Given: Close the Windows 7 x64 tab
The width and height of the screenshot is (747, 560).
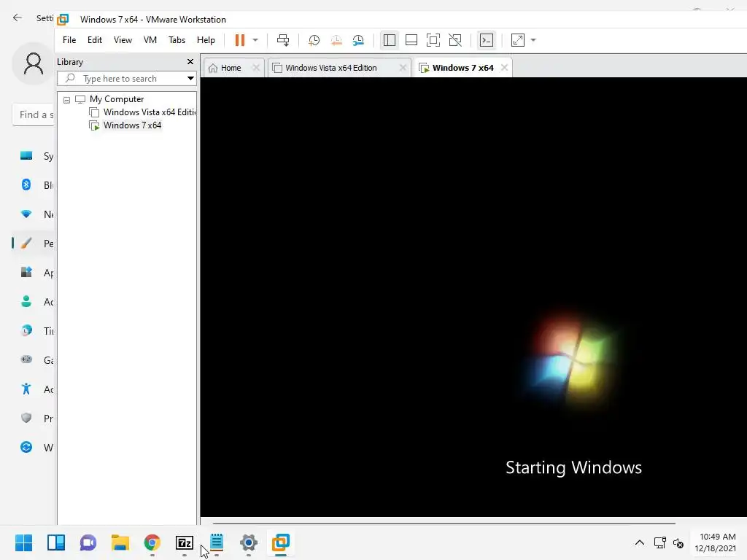Looking at the screenshot, I should tap(504, 68).
